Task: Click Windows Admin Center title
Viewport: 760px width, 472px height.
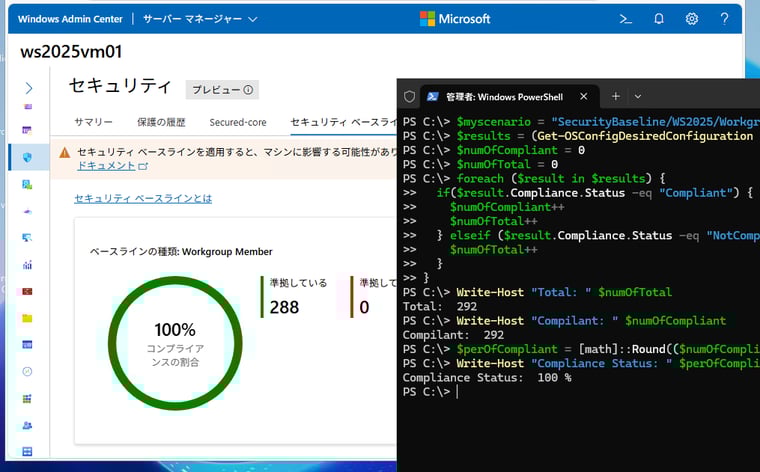Action: click(x=70, y=19)
